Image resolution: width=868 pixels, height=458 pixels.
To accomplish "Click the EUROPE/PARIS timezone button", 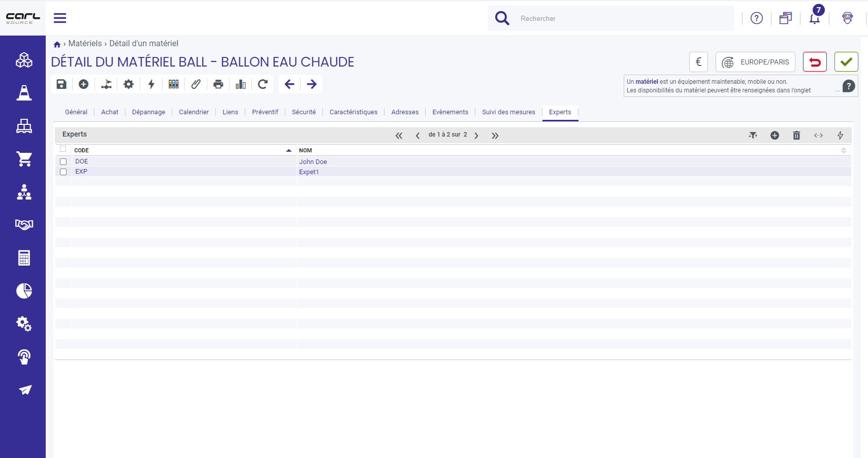I will (755, 62).
